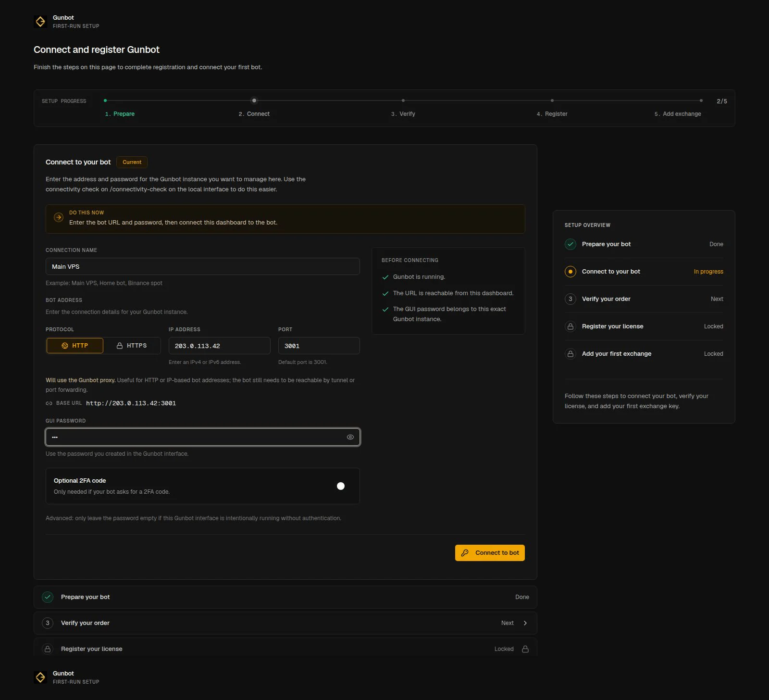This screenshot has height=700, width=769.
Task: Click the Verify progress dot
Action: [403, 100]
